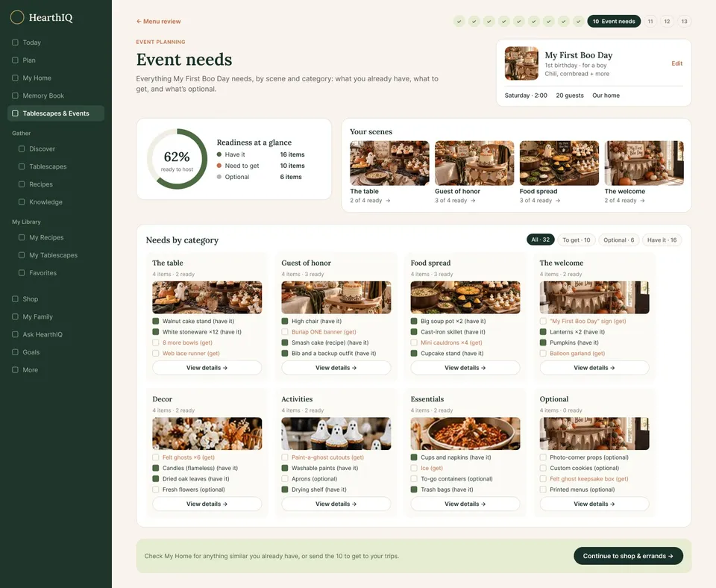Check the Balloon garland item
716x588 pixels.
coord(543,354)
